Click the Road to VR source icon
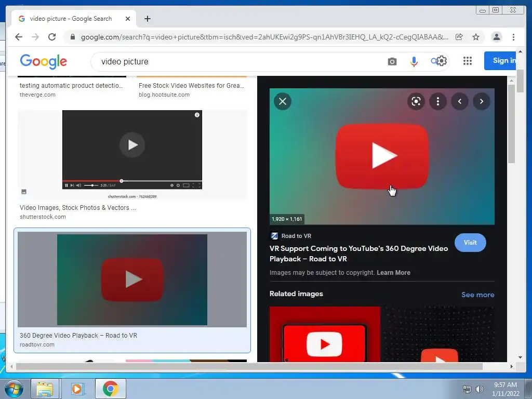 tap(274, 236)
